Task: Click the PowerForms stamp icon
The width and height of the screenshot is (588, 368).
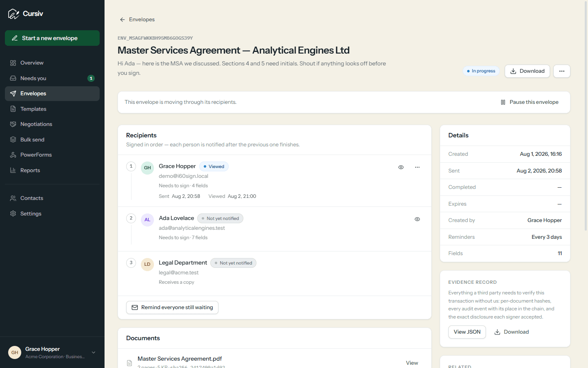Action: [x=13, y=155]
